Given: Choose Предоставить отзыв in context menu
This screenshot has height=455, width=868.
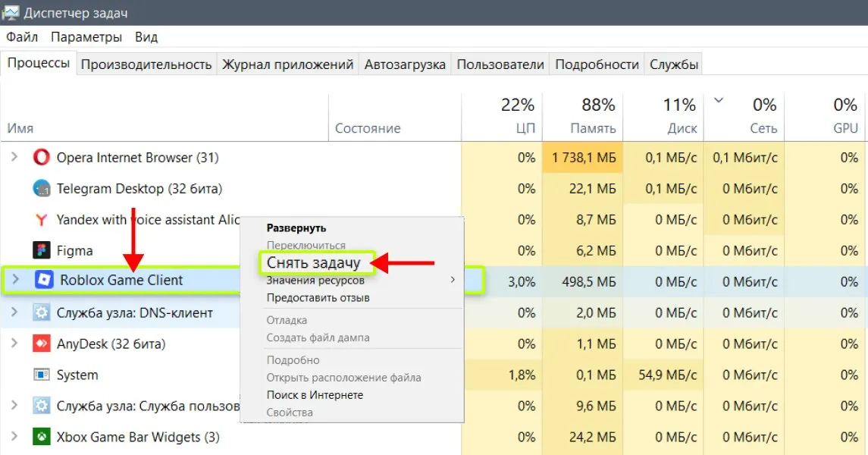Looking at the screenshot, I should click(x=318, y=298).
